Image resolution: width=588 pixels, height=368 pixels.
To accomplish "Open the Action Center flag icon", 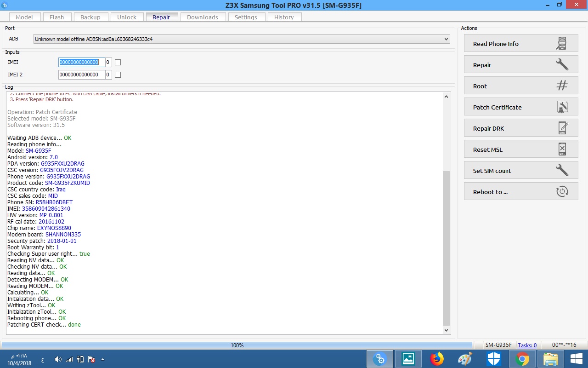I will [x=91, y=359].
